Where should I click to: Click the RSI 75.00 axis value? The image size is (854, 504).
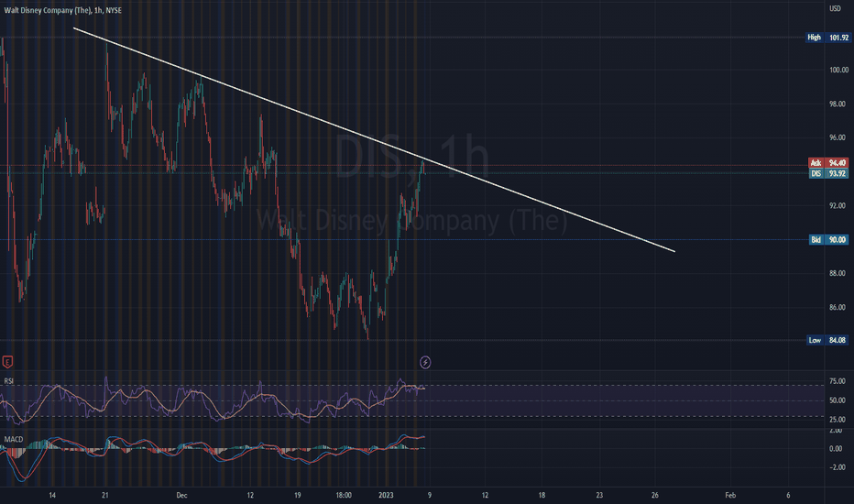838,381
